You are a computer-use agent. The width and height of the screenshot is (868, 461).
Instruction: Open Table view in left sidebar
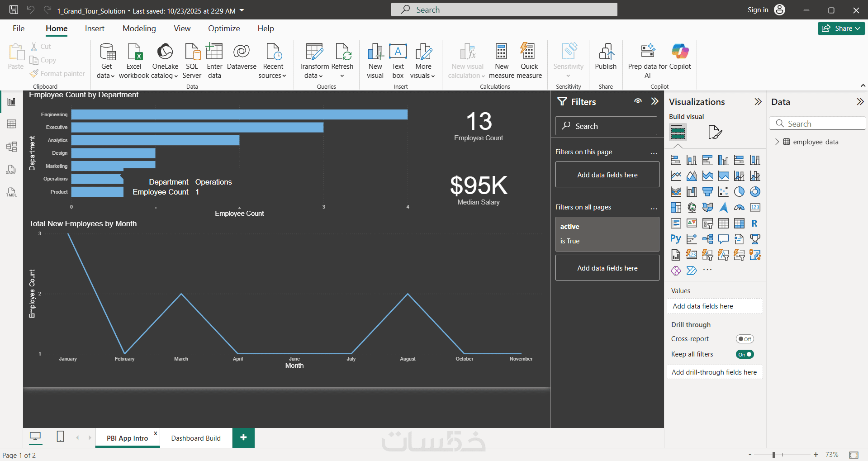[x=12, y=124]
